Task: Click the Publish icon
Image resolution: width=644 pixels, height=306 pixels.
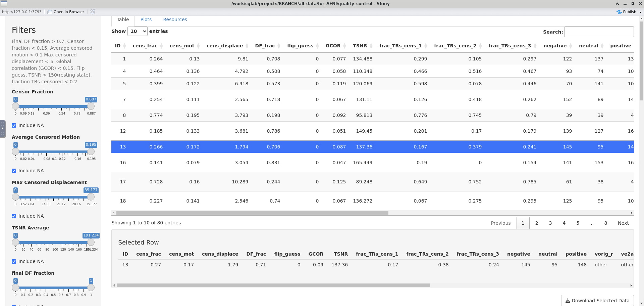Action: click(619, 12)
